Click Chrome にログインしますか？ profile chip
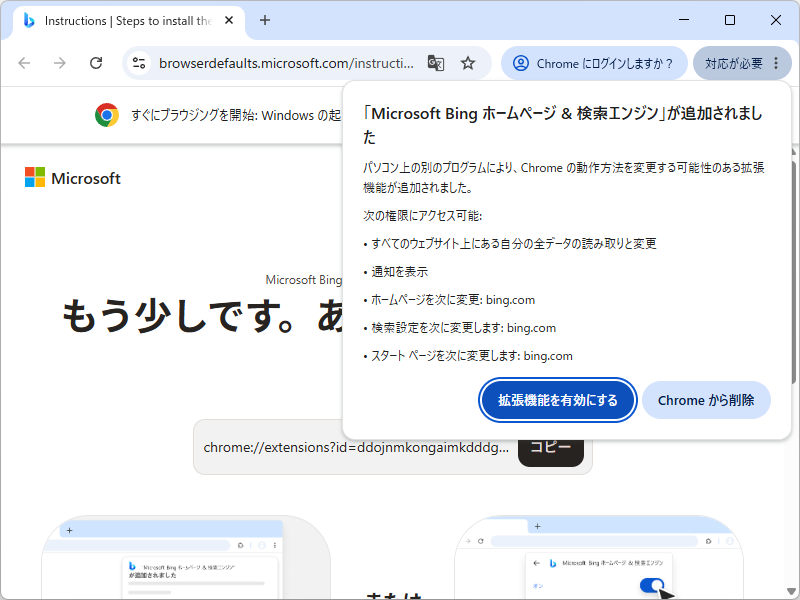 coord(594,63)
